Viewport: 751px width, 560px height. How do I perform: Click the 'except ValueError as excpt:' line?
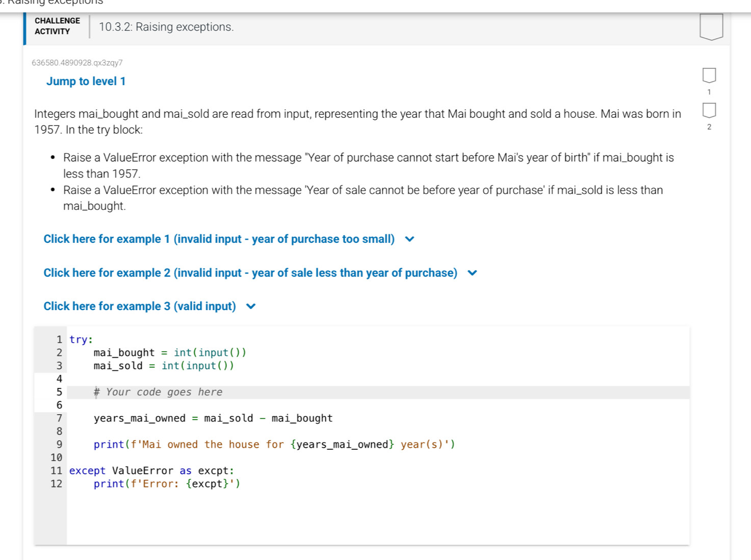point(151,471)
